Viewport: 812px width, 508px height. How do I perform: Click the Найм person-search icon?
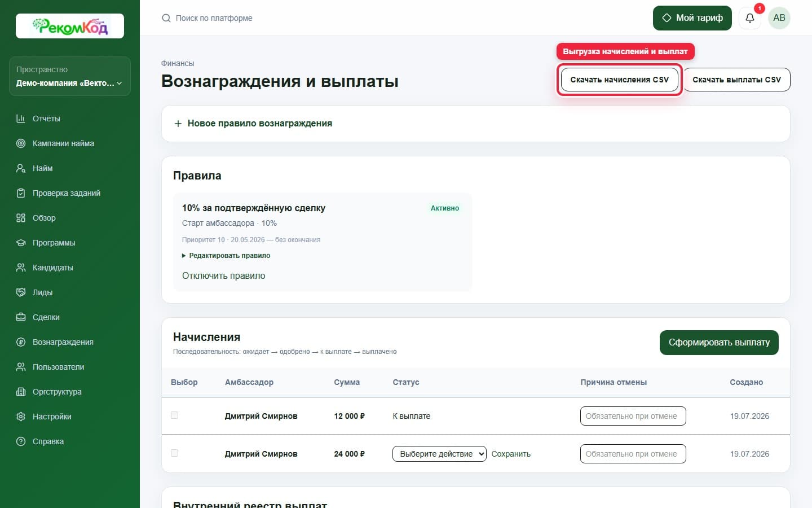pyautogui.click(x=21, y=168)
